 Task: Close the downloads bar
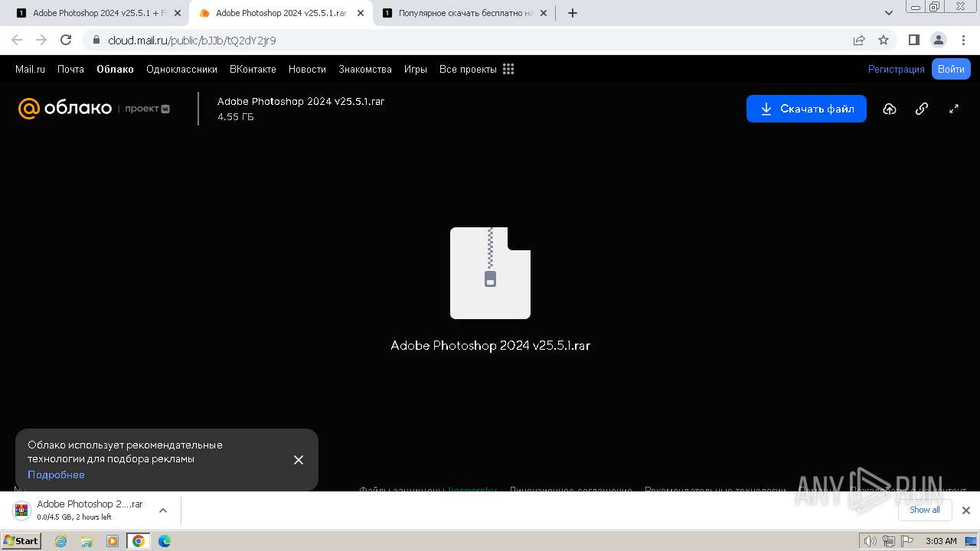click(965, 510)
